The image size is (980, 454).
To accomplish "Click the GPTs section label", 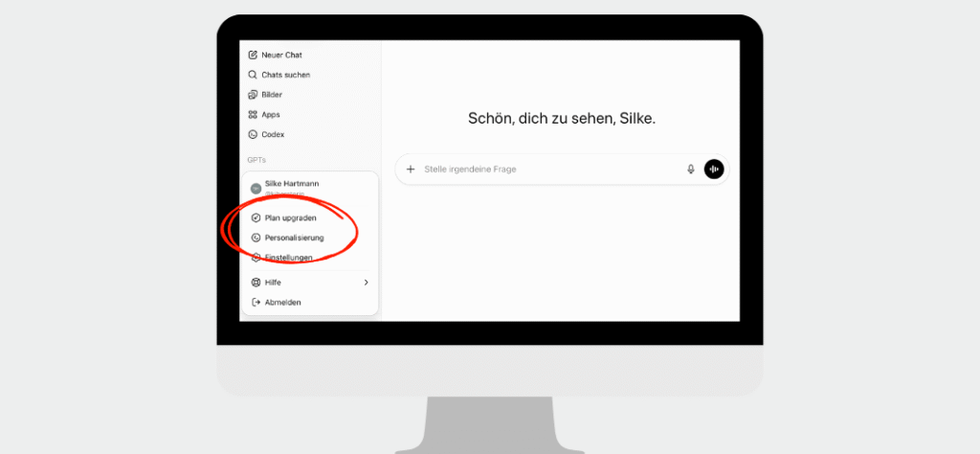I will 256,160.
